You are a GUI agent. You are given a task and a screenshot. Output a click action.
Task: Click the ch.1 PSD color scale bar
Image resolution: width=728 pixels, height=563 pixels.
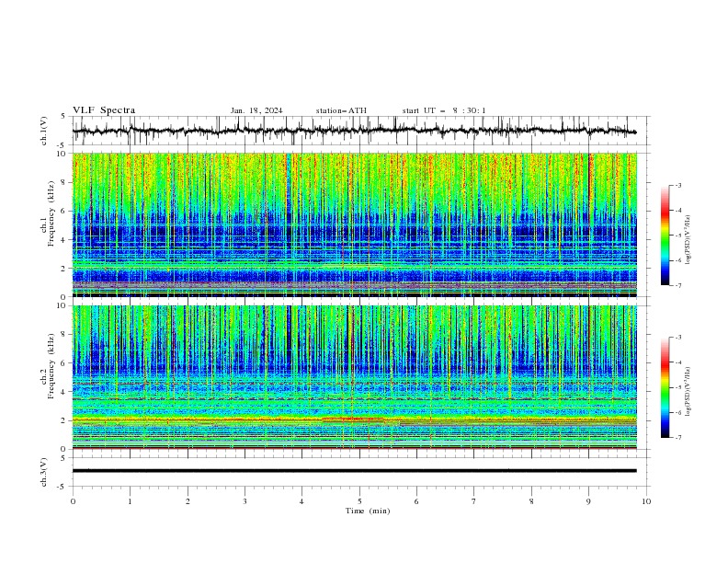(x=665, y=236)
